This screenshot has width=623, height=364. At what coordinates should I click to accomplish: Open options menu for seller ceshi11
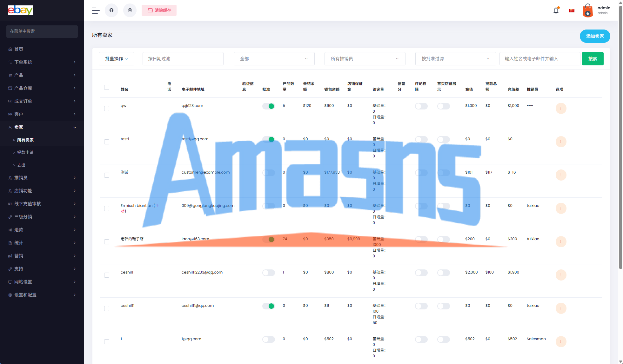tap(560, 275)
